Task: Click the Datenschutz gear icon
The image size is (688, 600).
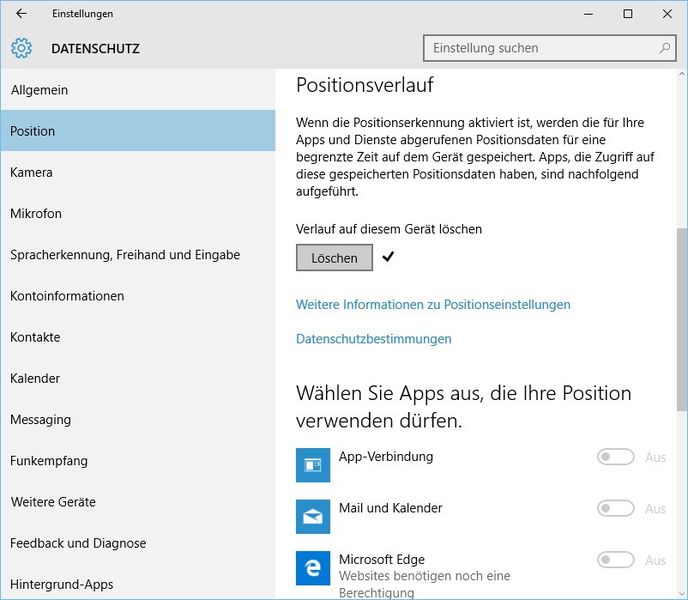Action: (x=22, y=48)
